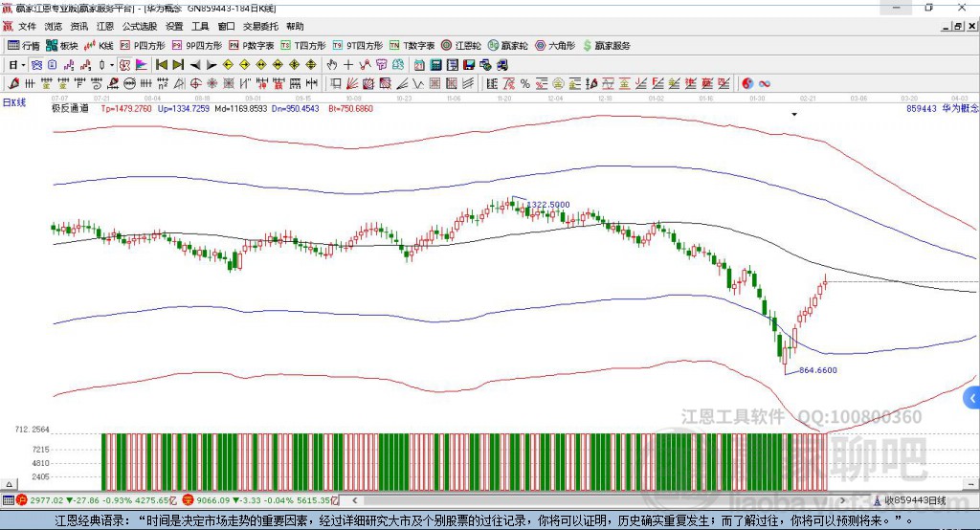The width and height of the screenshot is (980, 530).
Task: Open the 9P四方形 tool
Action: 197,46
